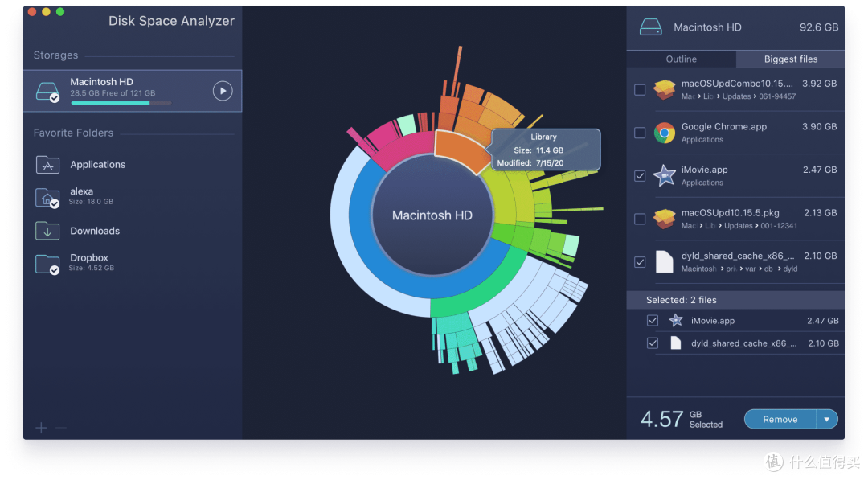
Task: Click '28.5 GB Free of 121 GB' text
Action: [113, 93]
